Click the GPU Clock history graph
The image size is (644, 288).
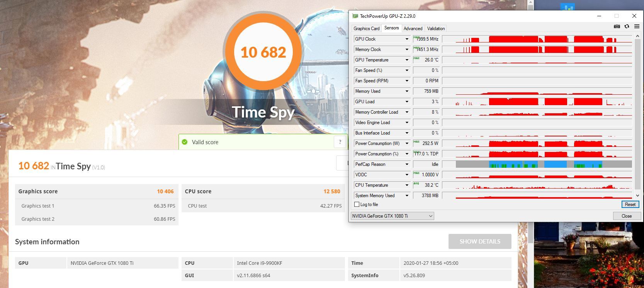(x=537, y=39)
